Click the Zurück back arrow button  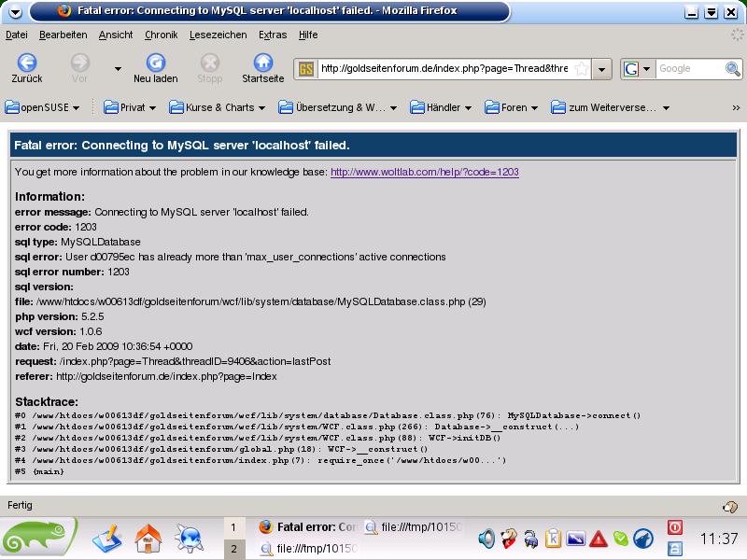coord(27,68)
